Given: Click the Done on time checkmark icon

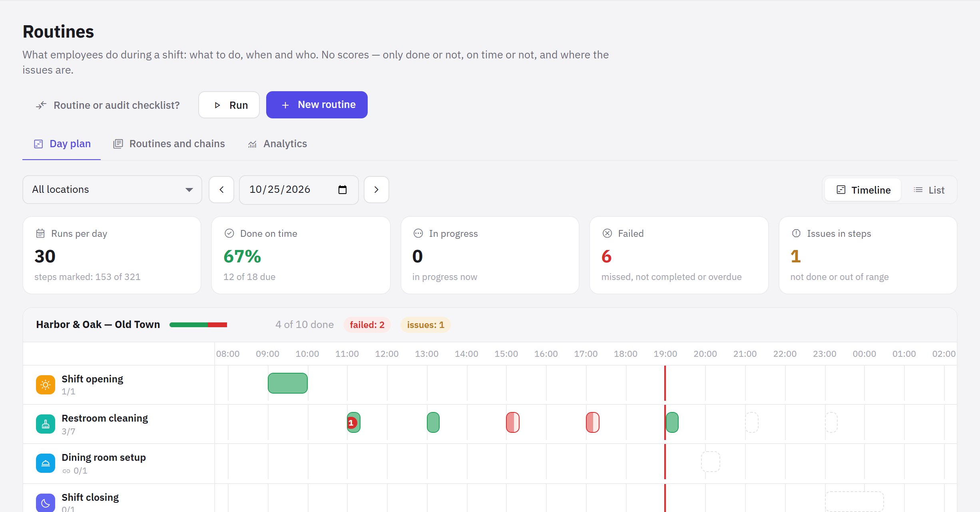Looking at the screenshot, I should [229, 233].
